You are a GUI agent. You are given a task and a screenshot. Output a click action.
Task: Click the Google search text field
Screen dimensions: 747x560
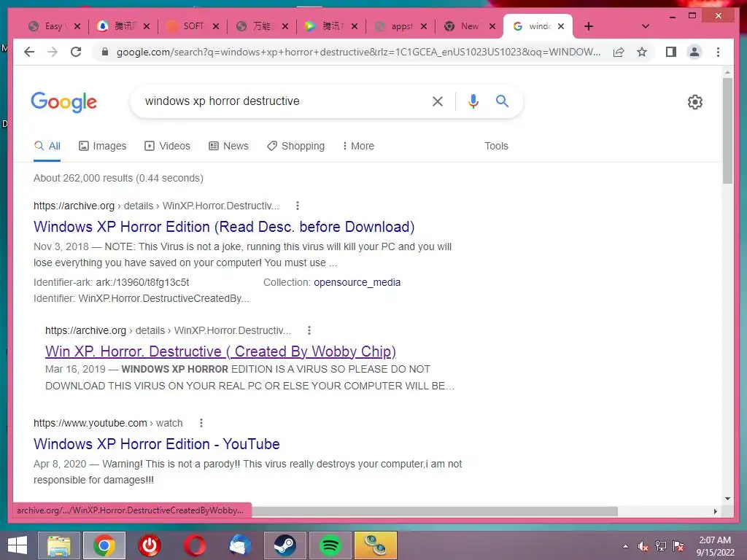tap(281, 101)
